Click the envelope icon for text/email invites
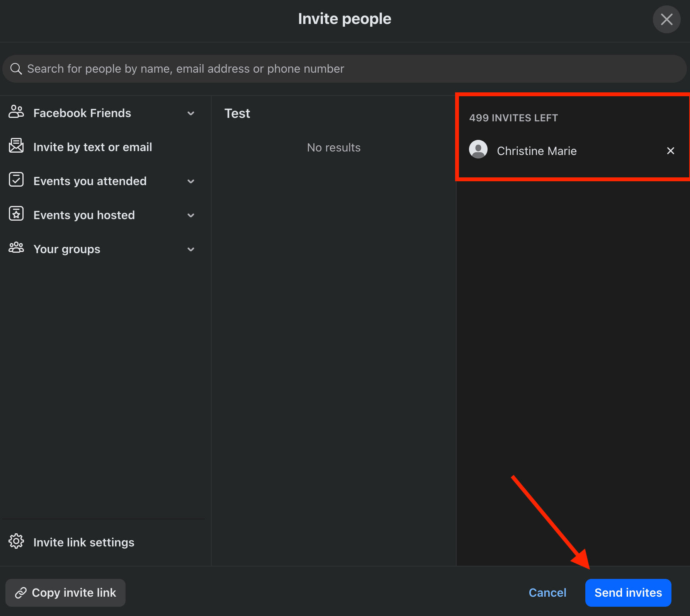The height and width of the screenshot is (616, 690). coord(16,146)
